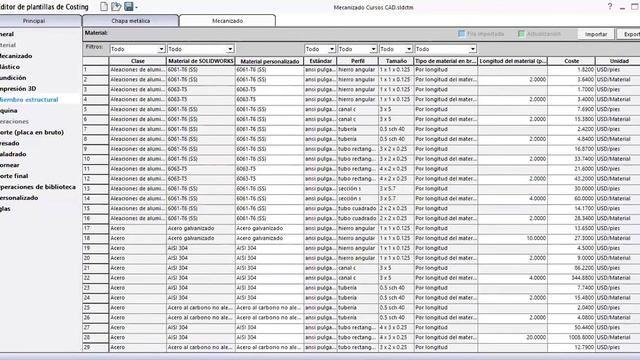Click the Exportar button
Viewport: 640px width, 360px height.
[629, 34]
